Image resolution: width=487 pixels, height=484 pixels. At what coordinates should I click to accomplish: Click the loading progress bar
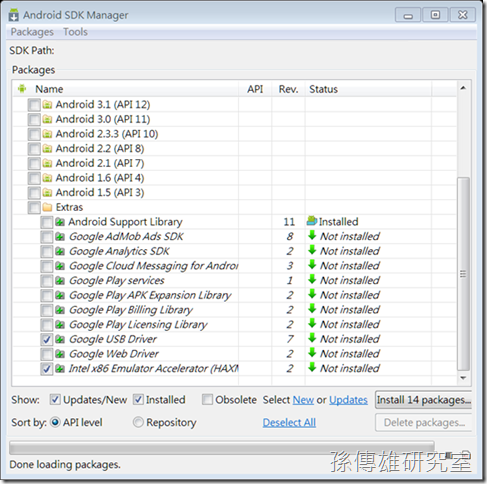pyautogui.click(x=222, y=448)
